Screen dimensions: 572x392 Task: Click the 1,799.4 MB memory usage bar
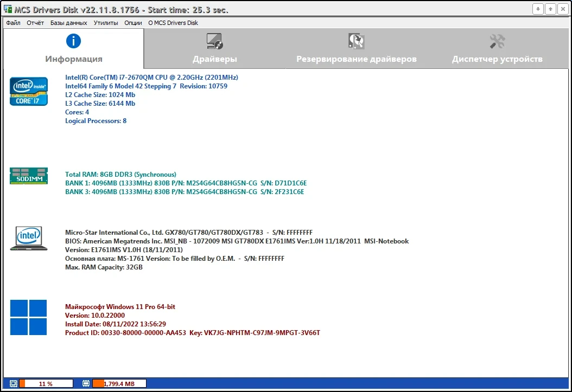point(119,383)
